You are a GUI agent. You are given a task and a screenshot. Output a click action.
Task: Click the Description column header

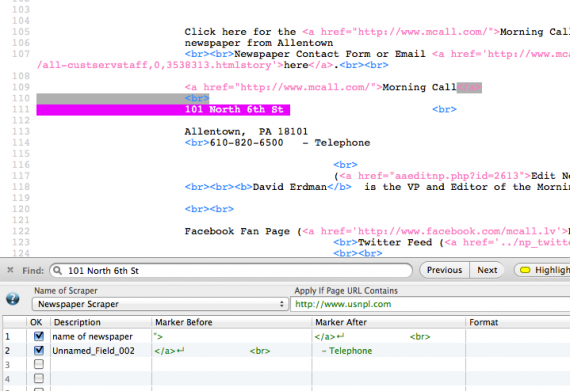[x=101, y=322]
